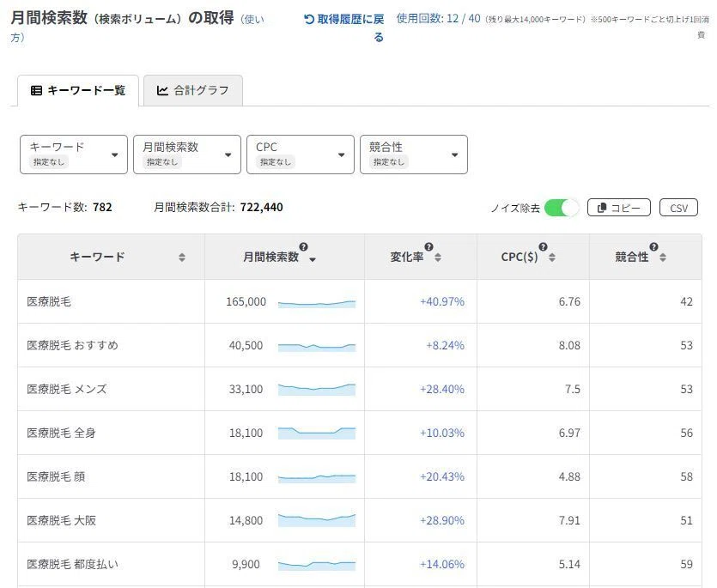Click the +20.43% change rate value
This screenshot has width=717, height=588.
click(441, 477)
